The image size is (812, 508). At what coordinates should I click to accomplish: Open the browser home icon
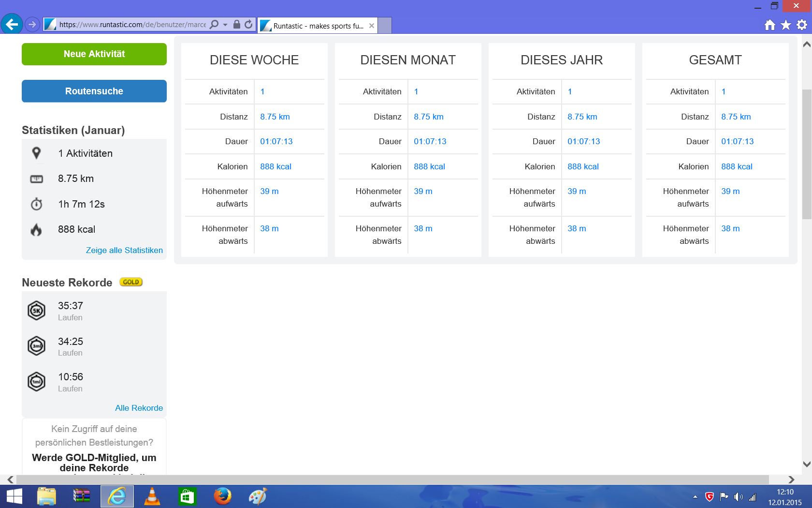click(x=770, y=25)
